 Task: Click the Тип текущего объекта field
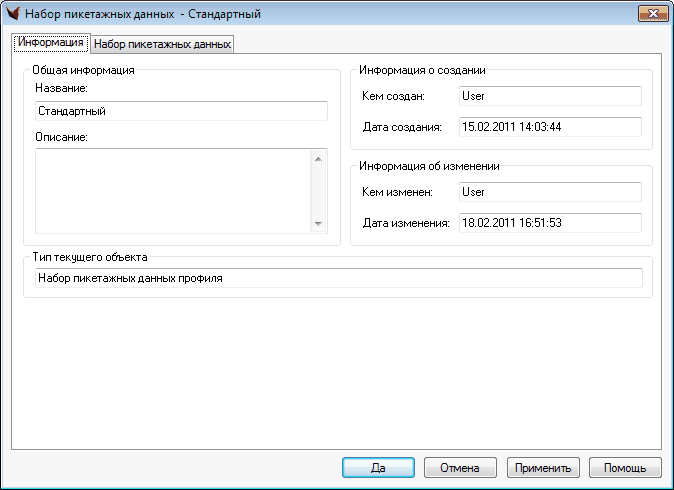337,278
